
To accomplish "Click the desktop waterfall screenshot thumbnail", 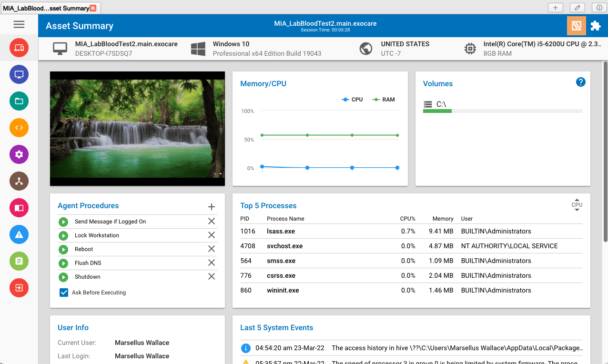I will point(137,129).
